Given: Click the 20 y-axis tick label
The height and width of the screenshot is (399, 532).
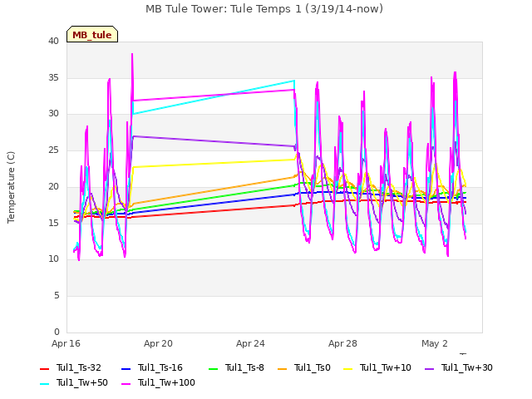Looking at the screenshot, I should pos(53,186).
